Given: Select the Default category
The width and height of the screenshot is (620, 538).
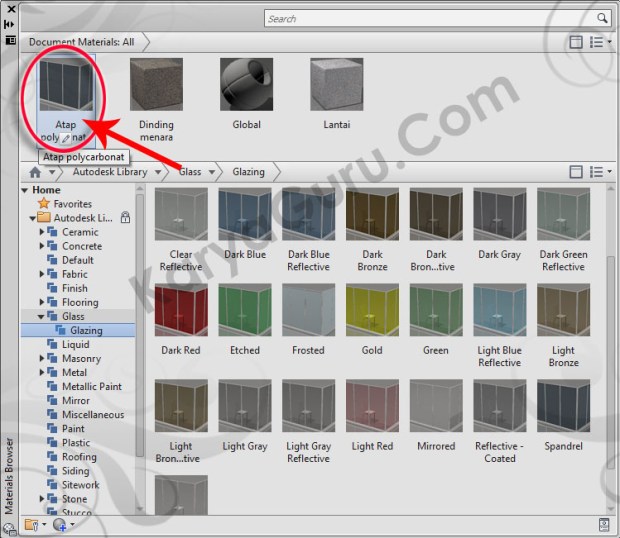Looking at the screenshot, I should tap(78, 260).
